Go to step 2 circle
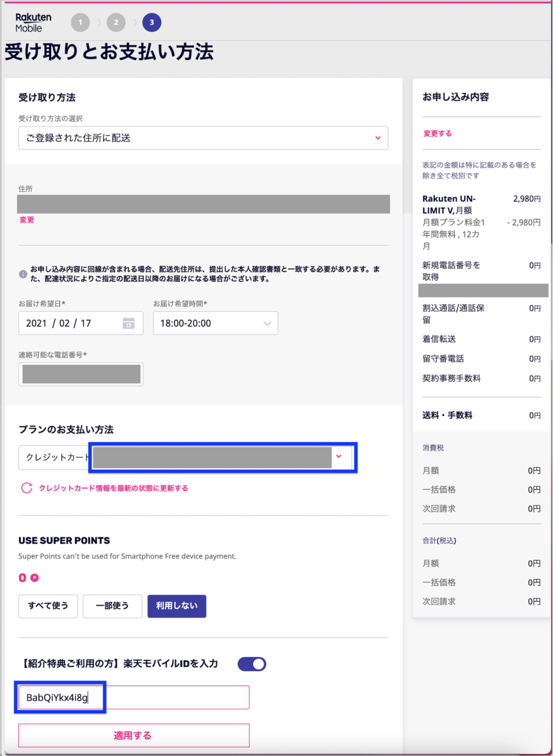 tap(116, 23)
